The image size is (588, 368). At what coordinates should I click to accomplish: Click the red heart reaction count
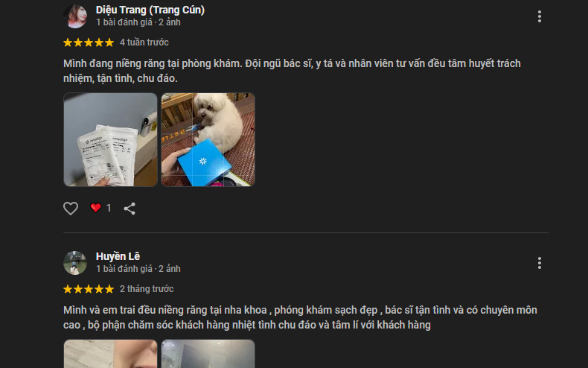[x=100, y=208]
